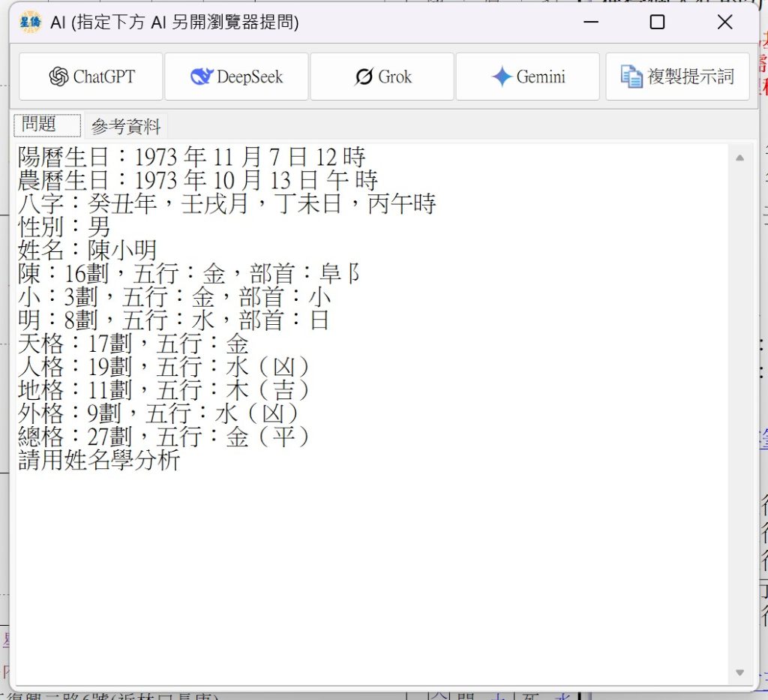Click the 總格：27劃 text line
Image resolution: width=768 pixels, height=700 pixels.
tap(163, 437)
